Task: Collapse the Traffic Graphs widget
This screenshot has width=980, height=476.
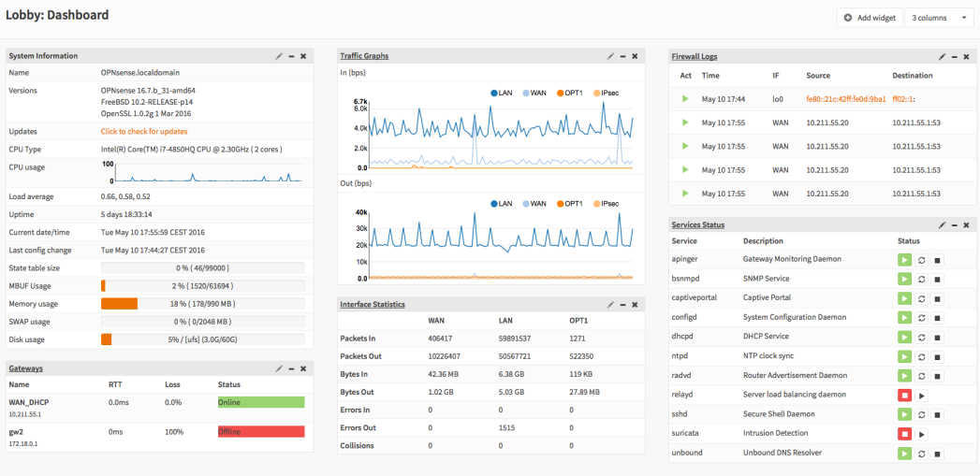Action: [x=622, y=55]
